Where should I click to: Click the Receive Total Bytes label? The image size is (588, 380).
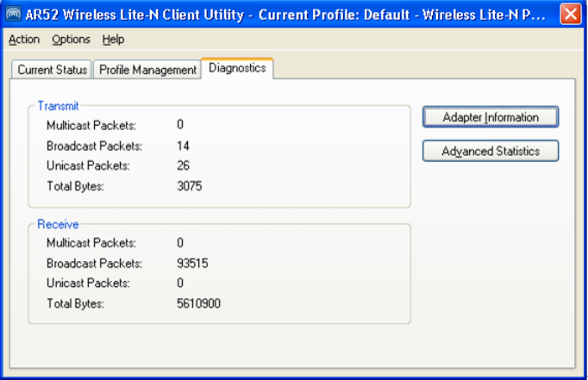tap(75, 303)
